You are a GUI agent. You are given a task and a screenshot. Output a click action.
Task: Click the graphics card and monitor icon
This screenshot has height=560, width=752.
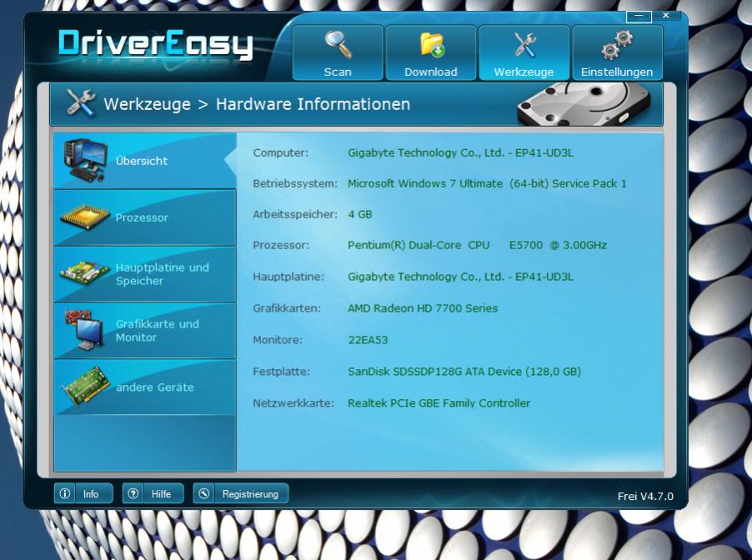84,330
